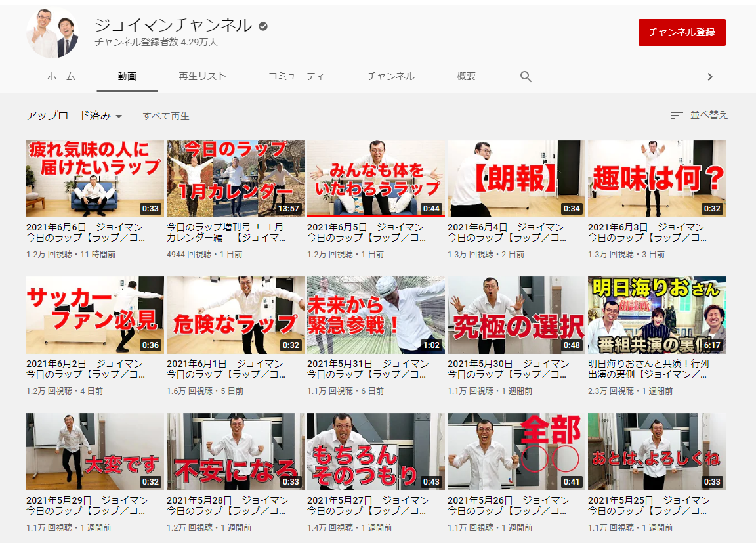Click the 2.3万 回視聴・1 週間前 text
The image size is (756, 543).
pos(630,391)
